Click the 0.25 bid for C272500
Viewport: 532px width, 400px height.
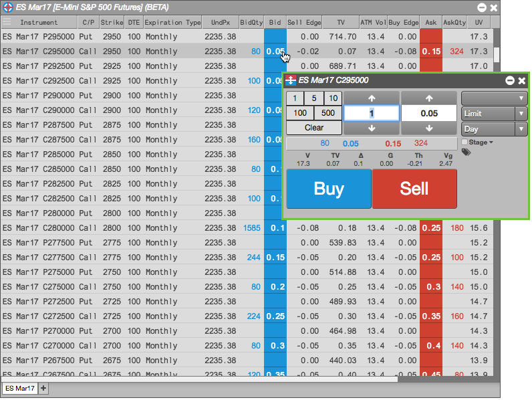pos(275,316)
